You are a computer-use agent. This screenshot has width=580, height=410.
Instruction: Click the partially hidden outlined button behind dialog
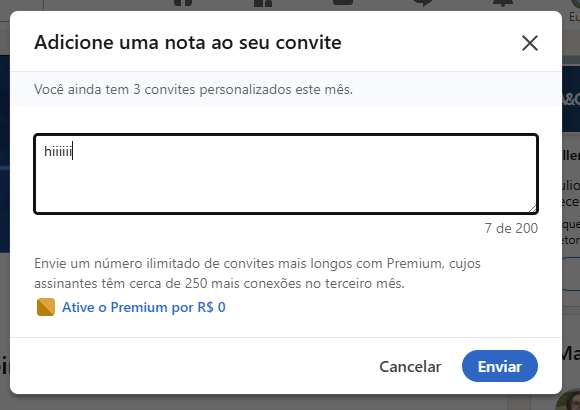point(571,274)
